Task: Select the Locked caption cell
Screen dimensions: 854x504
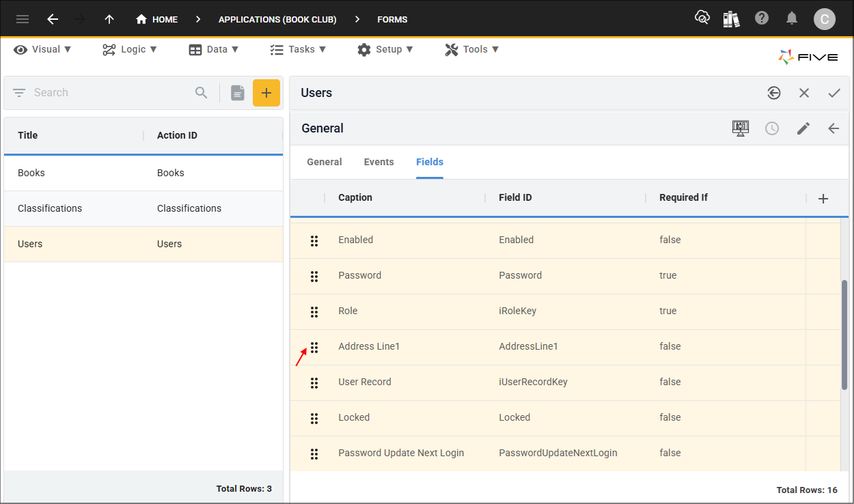Action: click(354, 417)
